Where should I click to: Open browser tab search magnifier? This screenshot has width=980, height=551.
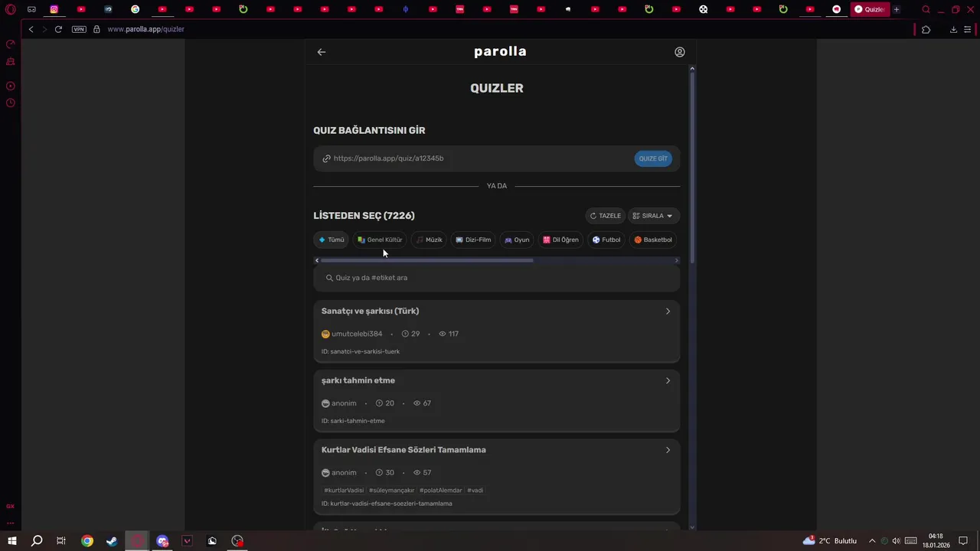pos(926,9)
